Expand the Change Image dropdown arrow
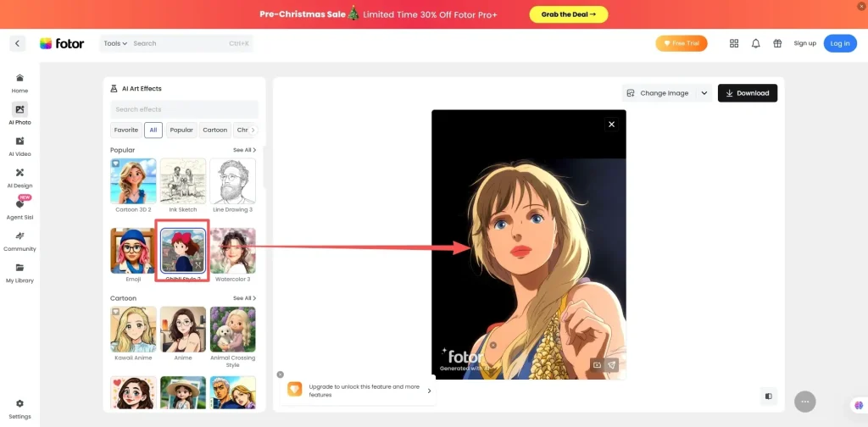Screen dimensions: 868x427 pyautogui.click(x=704, y=93)
